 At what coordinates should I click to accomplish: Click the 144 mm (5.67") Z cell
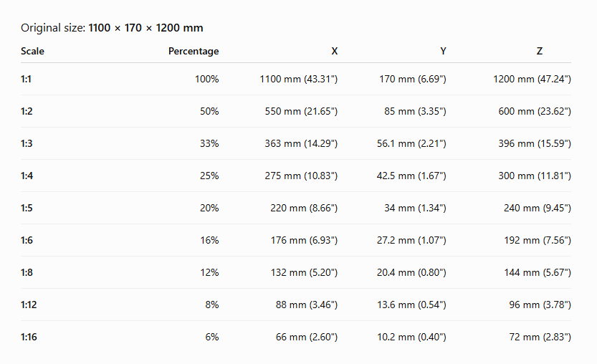(538, 272)
